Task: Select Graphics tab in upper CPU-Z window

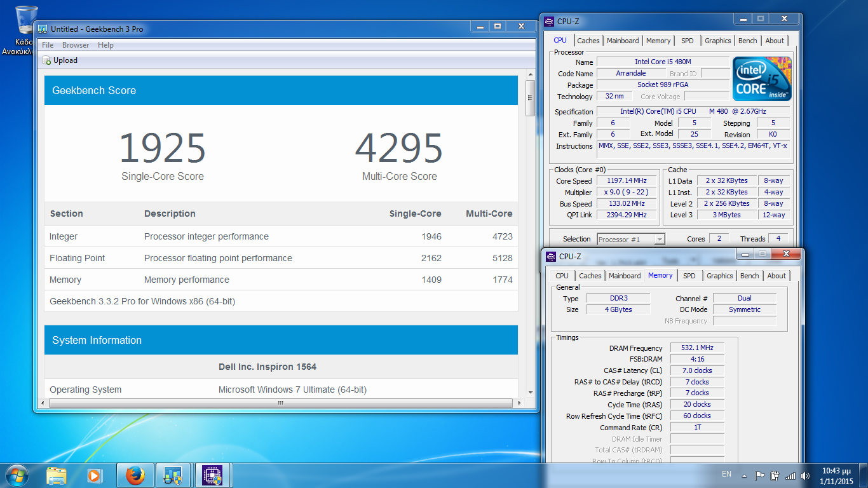Action: pyautogui.click(x=718, y=41)
